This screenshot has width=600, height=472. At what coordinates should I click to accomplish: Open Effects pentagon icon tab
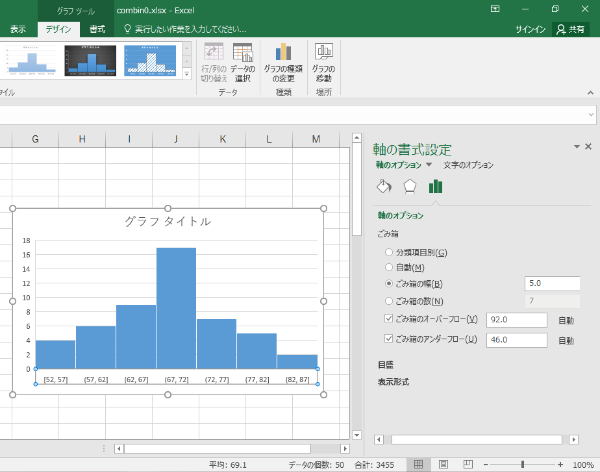(410, 187)
